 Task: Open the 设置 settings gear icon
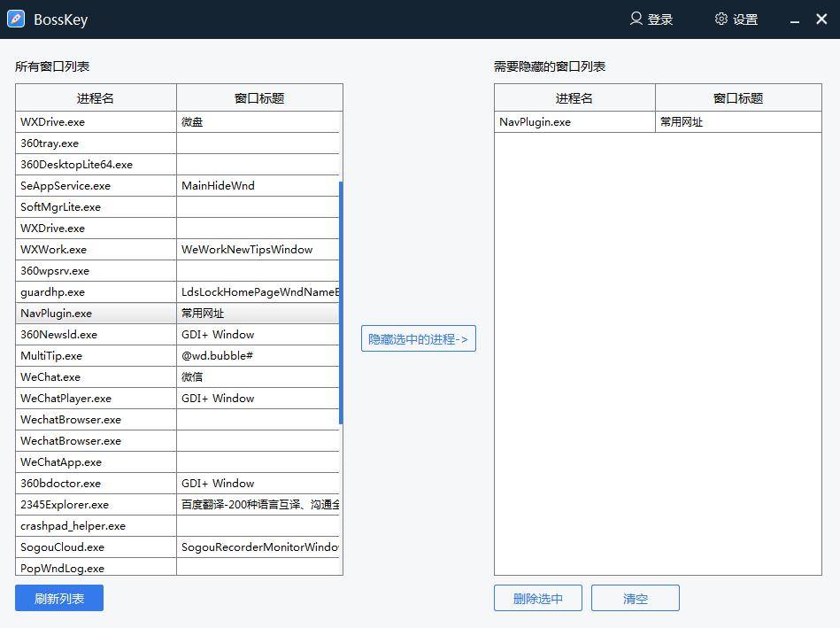coord(721,19)
